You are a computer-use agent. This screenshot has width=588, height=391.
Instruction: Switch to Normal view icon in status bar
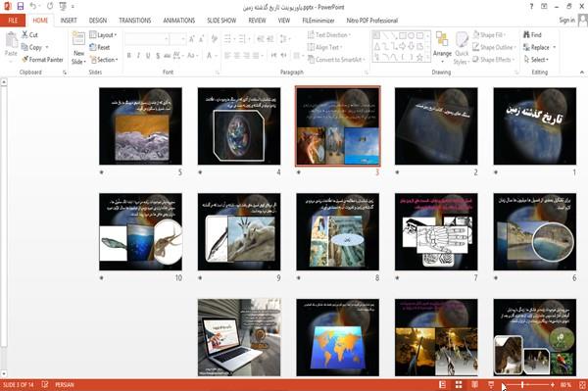(443, 384)
